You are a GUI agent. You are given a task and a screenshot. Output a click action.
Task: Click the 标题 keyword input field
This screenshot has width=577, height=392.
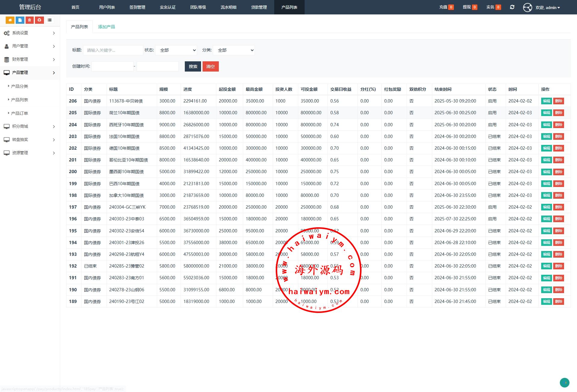tap(113, 50)
